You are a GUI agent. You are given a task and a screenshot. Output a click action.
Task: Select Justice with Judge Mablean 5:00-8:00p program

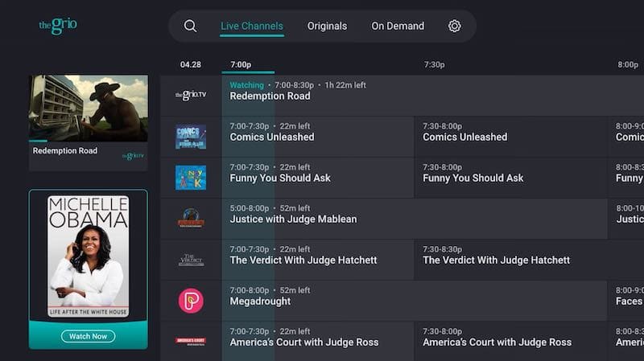(415, 219)
